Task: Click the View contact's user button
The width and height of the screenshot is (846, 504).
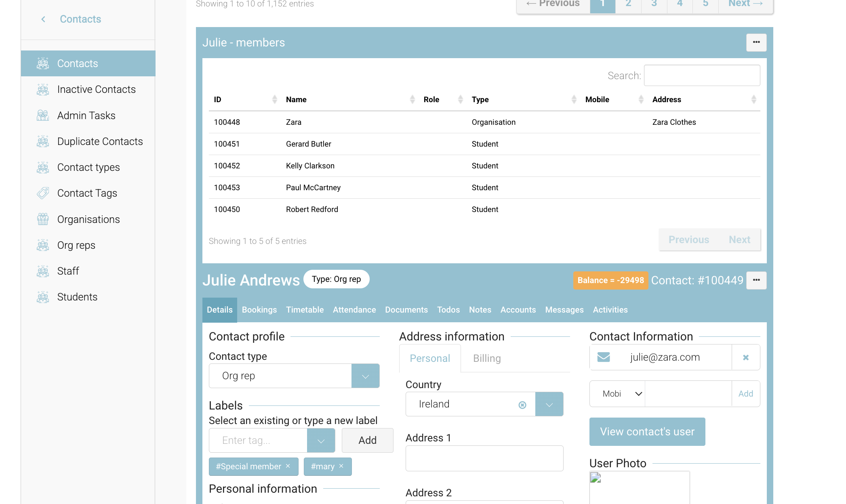Action: pos(647,432)
